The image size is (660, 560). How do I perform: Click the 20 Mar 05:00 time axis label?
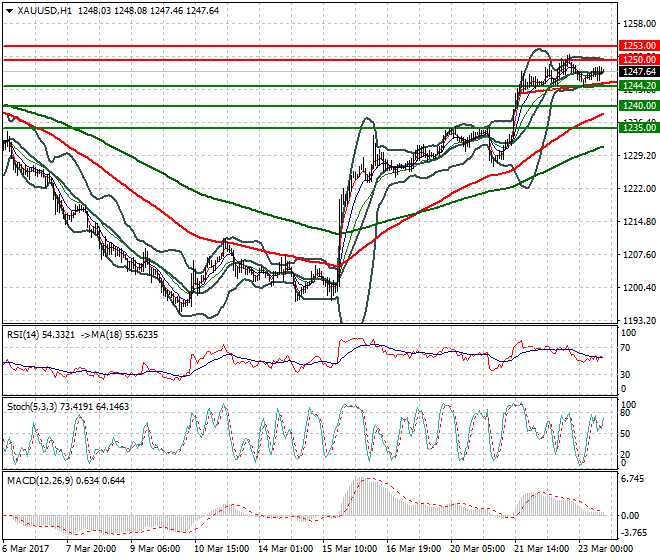[x=478, y=549]
